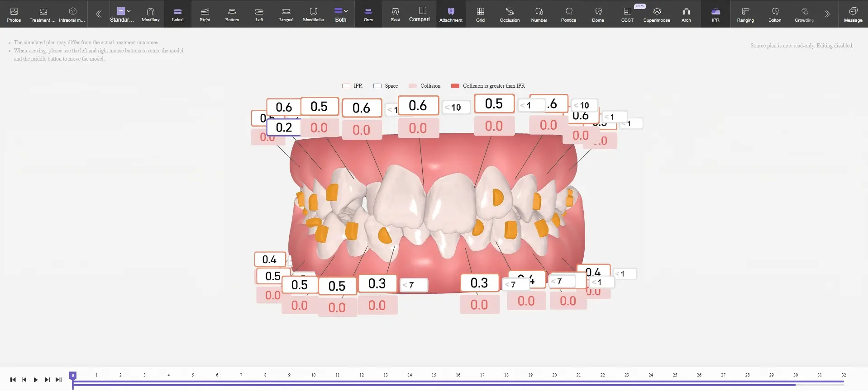Jump to step 32 on timeline

coord(844,375)
